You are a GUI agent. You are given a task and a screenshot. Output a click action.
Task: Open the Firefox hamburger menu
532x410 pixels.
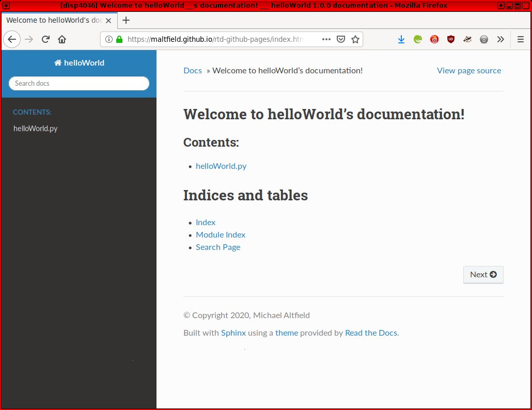[x=521, y=39]
